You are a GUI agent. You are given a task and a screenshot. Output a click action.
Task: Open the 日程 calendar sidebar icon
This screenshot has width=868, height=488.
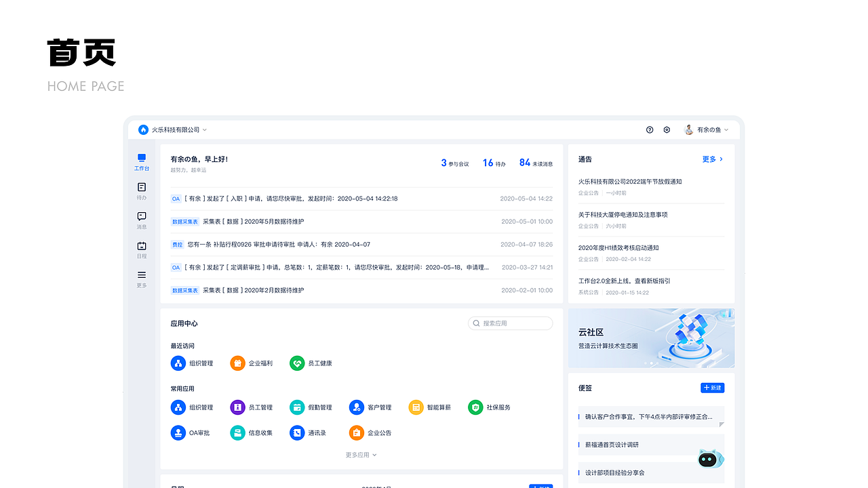coord(141,248)
